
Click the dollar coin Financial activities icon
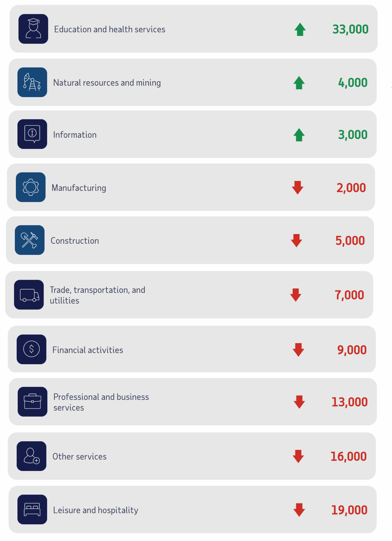[31, 349]
